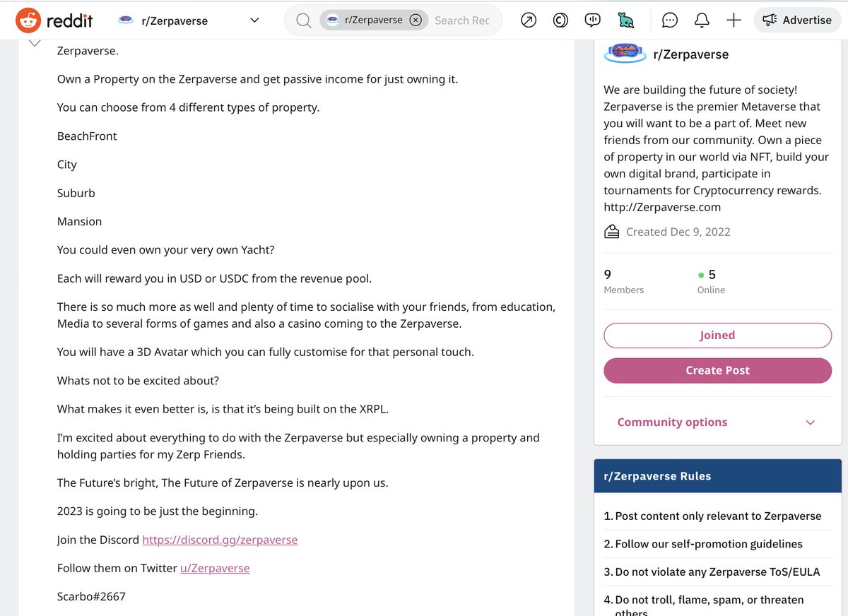Click the downvote arrow on the post
This screenshot has width=848, height=616.
34,44
